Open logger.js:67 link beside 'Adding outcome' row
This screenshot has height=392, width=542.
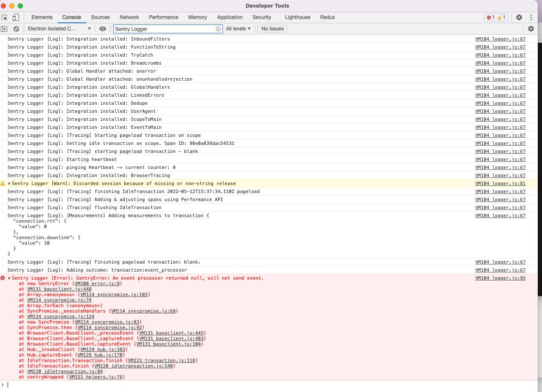point(500,270)
